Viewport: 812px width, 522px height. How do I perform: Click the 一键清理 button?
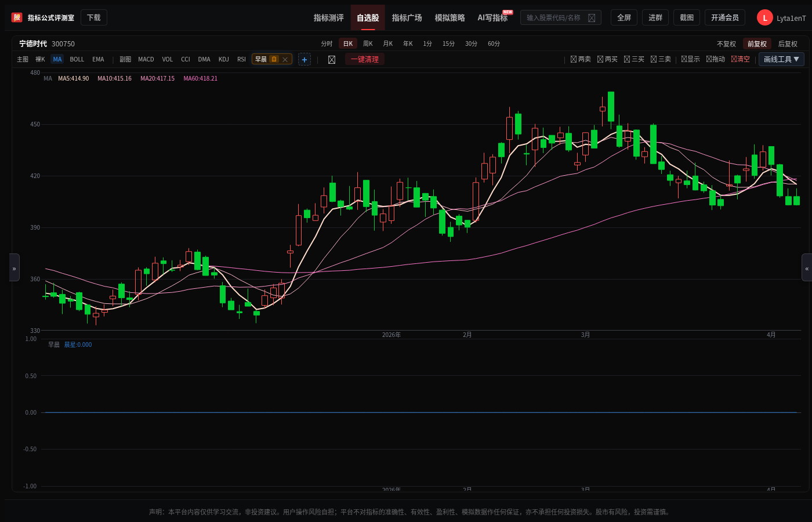click(365, 59)
